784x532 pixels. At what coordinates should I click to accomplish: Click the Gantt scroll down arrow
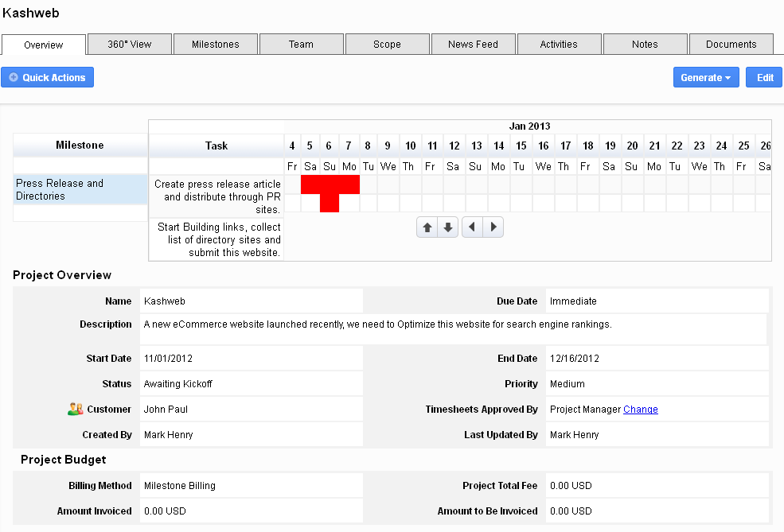448,227
